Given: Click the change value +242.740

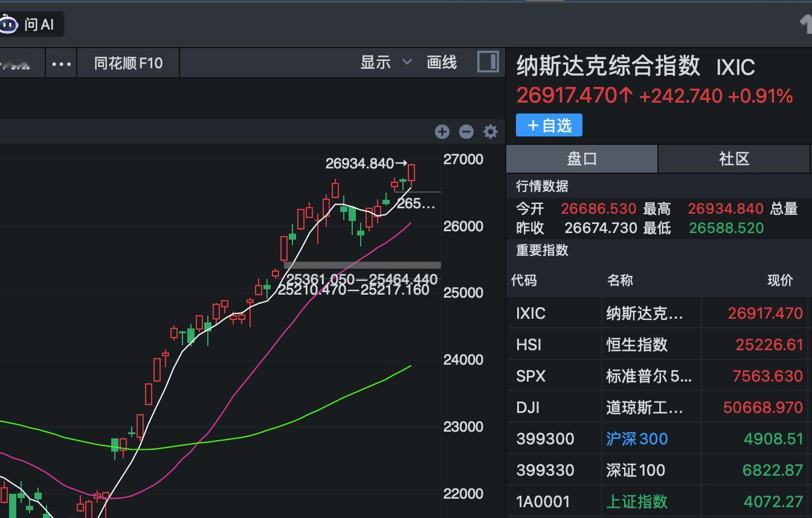Looking at the screenshot, I should [x=680, y=96].
